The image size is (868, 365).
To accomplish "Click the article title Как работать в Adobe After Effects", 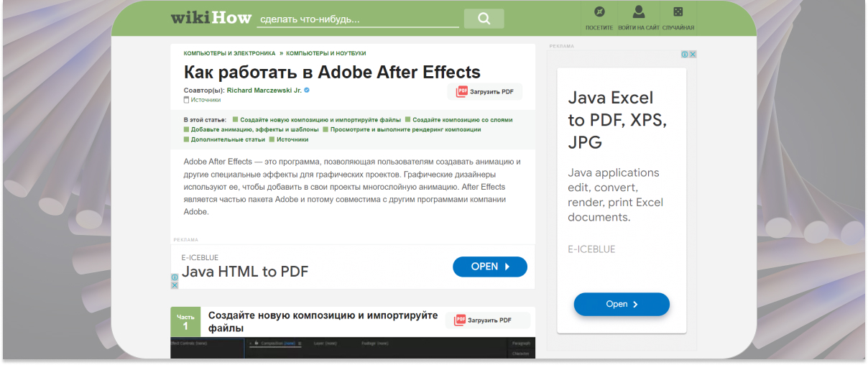I will click(x=332, y=72).
